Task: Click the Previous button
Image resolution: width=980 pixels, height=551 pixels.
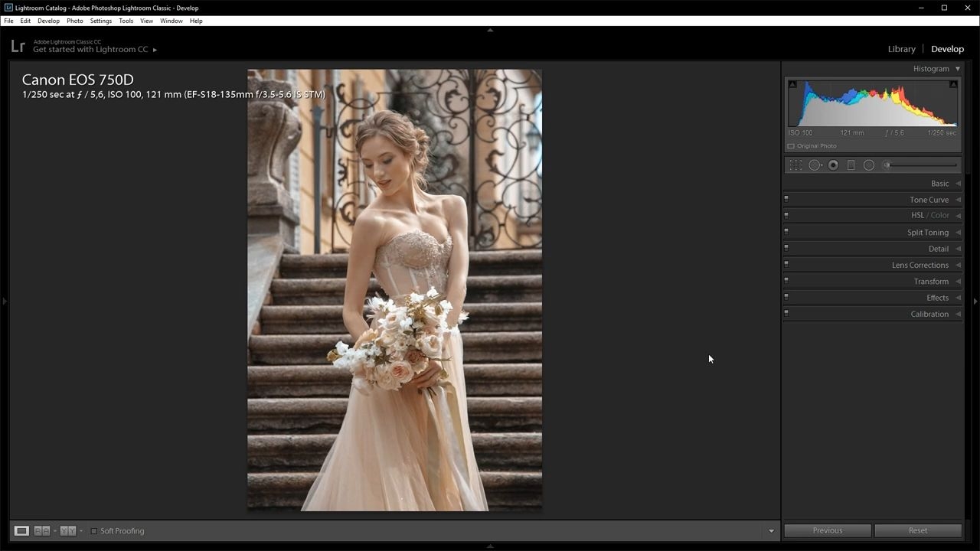Action: tap(828, 530)
